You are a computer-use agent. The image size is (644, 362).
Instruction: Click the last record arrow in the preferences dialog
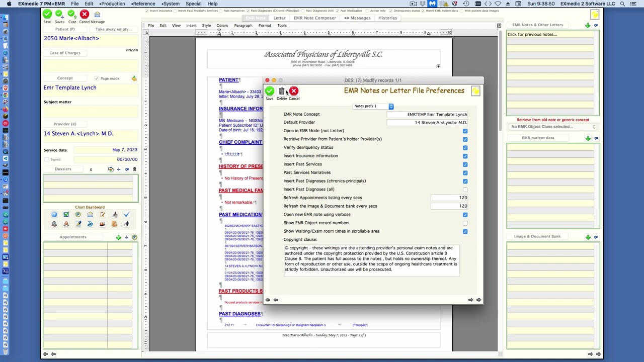coord(478,300)
